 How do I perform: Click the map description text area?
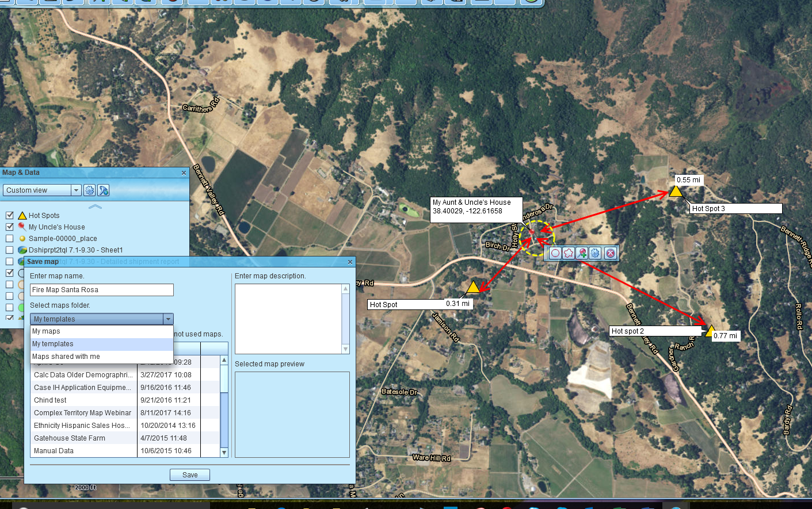click(x=288, y=319)
